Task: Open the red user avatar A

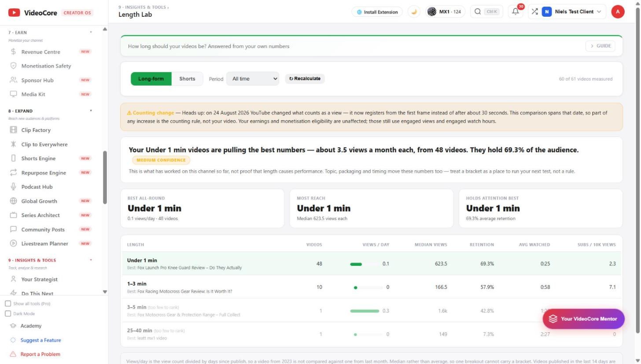Action: tap(618, 12)
